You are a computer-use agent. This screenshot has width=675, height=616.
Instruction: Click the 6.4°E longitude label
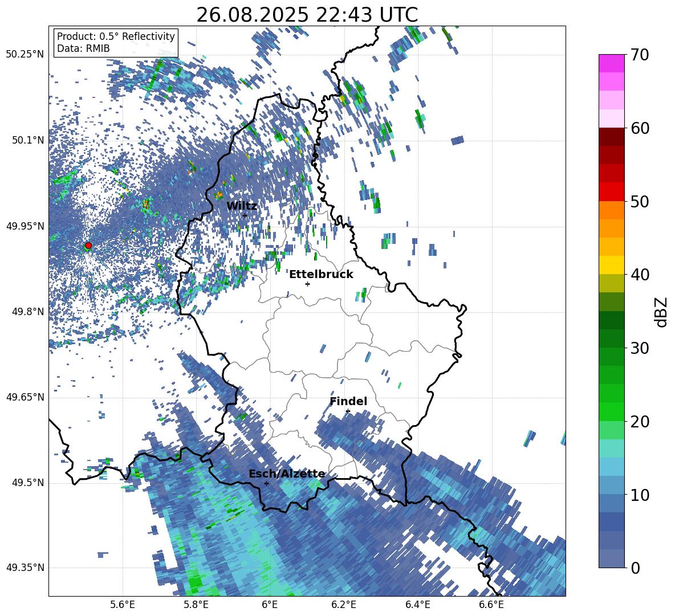tap(417, 605)
